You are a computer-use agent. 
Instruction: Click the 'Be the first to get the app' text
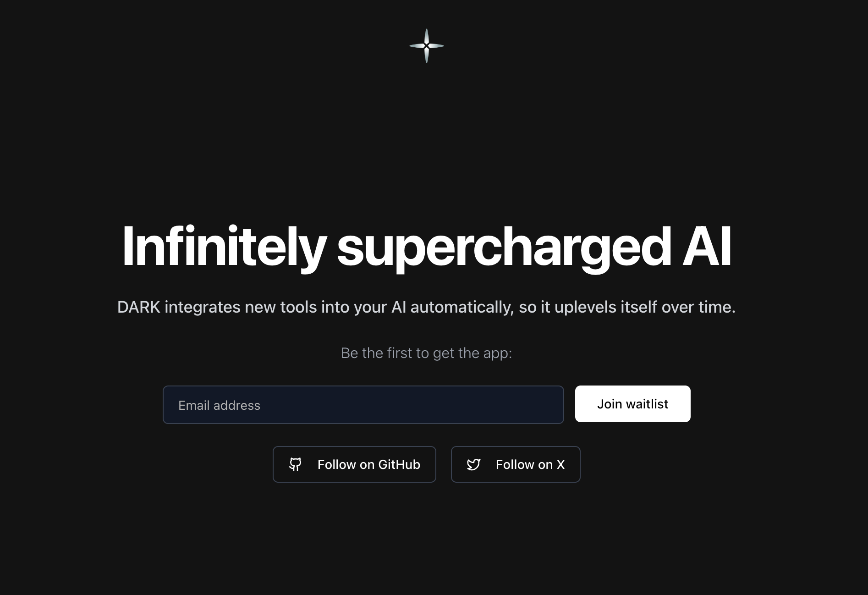(426, 353)
